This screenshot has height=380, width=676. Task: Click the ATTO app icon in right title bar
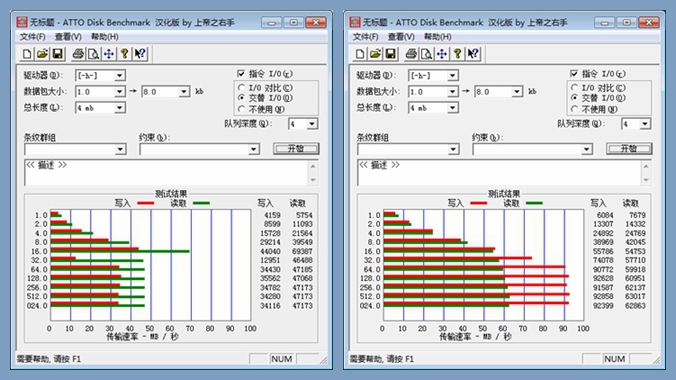[x=355, y=22]
